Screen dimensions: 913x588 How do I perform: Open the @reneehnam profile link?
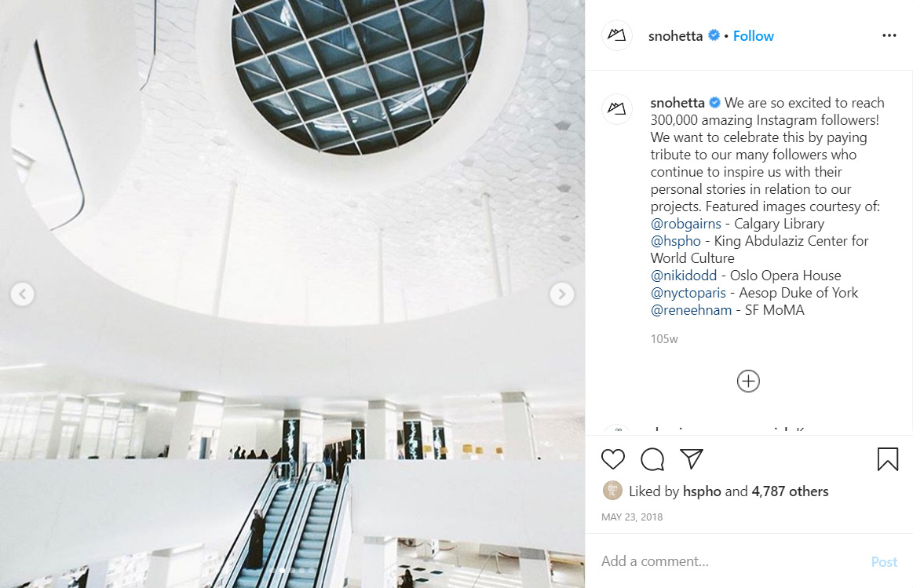tap(691, 310)
